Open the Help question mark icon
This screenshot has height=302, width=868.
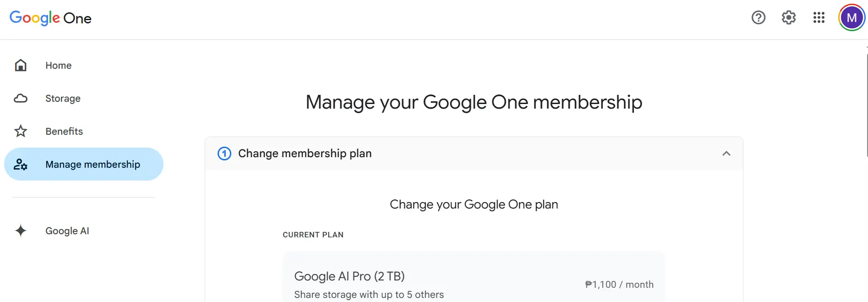tap(759, 18)
